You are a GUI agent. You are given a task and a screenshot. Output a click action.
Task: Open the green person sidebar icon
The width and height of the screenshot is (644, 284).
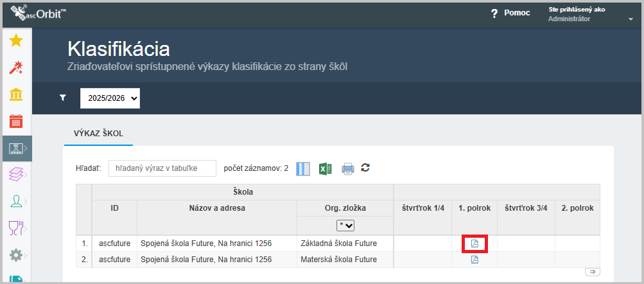point(16,201)
